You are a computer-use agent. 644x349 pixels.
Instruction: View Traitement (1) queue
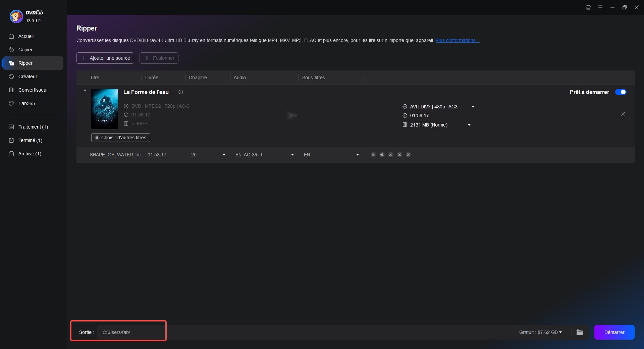[x=33, y=127]
